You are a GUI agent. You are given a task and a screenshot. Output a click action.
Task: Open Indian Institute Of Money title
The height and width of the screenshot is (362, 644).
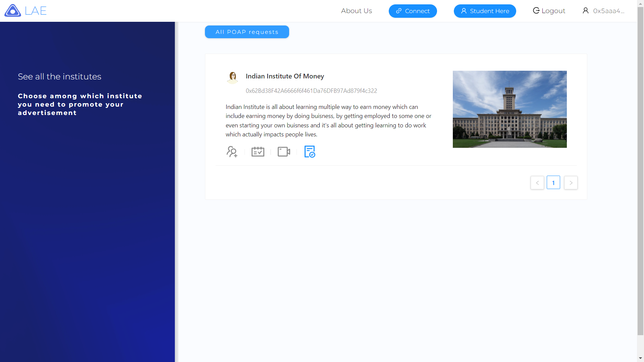point(285,76)
